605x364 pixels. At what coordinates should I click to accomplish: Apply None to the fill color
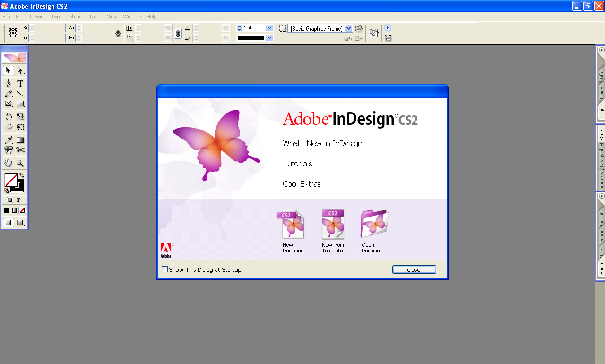click(21, 210)
